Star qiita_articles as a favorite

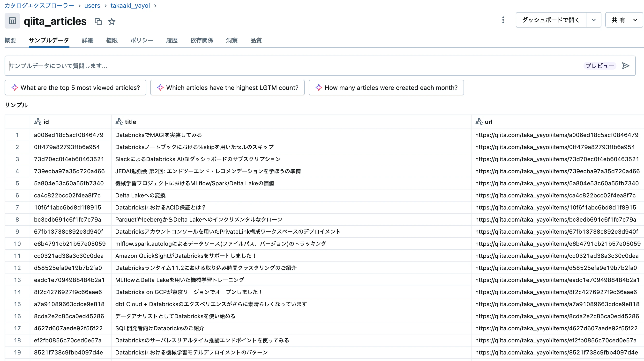pyautogui.click(x=112, y=22)
